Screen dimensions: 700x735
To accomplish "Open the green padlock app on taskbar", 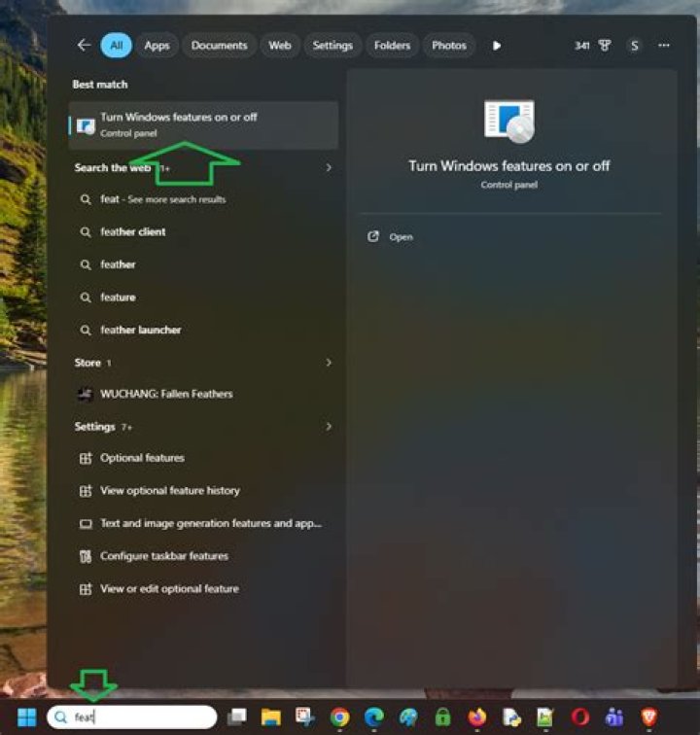I will (x=442, y=717).
